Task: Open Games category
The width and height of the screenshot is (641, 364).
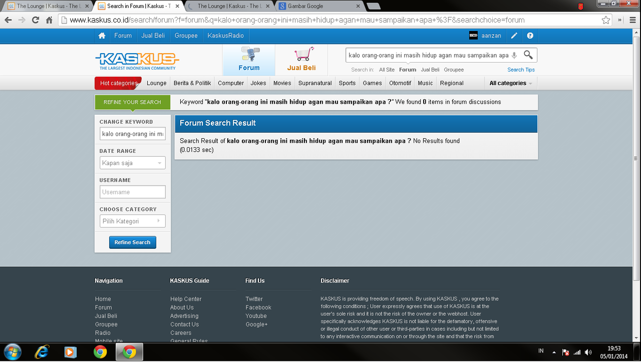Action: click(x=372, y=83)
